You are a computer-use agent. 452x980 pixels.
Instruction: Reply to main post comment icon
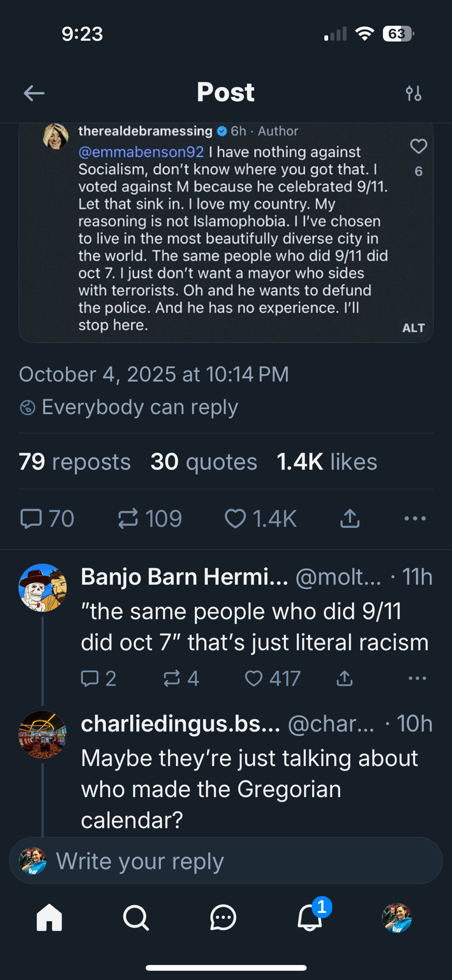point(31,518)
